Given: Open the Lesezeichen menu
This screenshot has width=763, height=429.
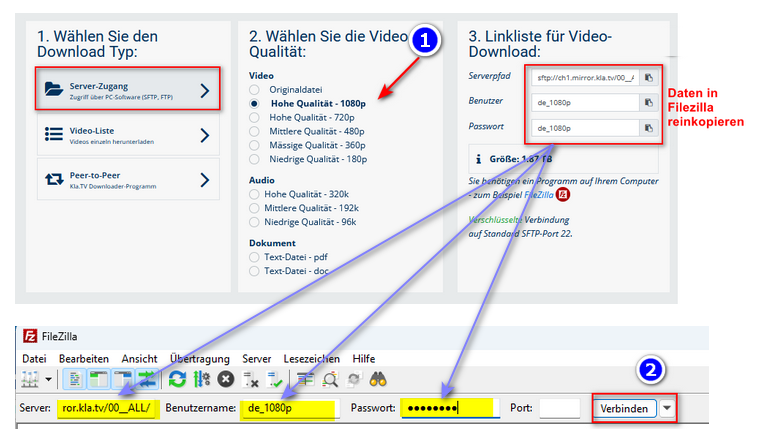Looking at the screenshot, I should [x=311, y=359].
